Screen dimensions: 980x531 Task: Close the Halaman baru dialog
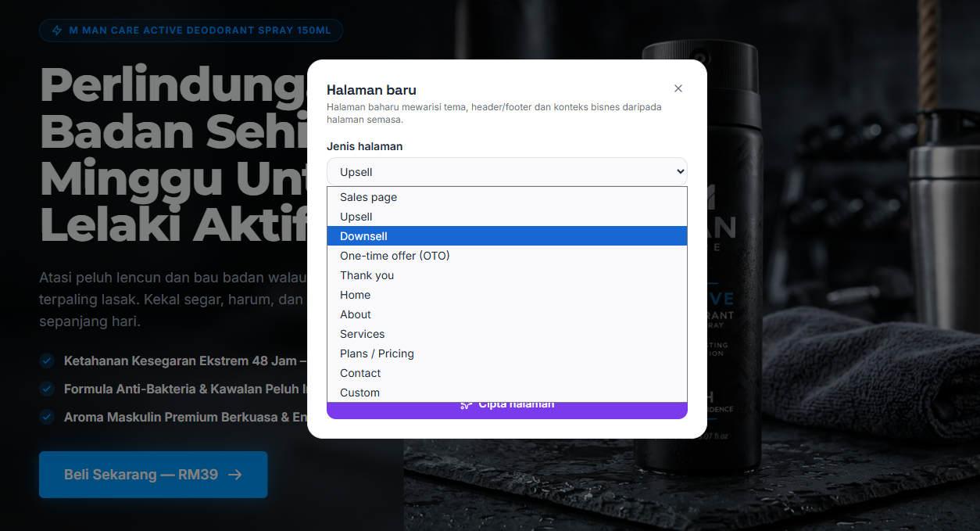[x=678, y=88]
